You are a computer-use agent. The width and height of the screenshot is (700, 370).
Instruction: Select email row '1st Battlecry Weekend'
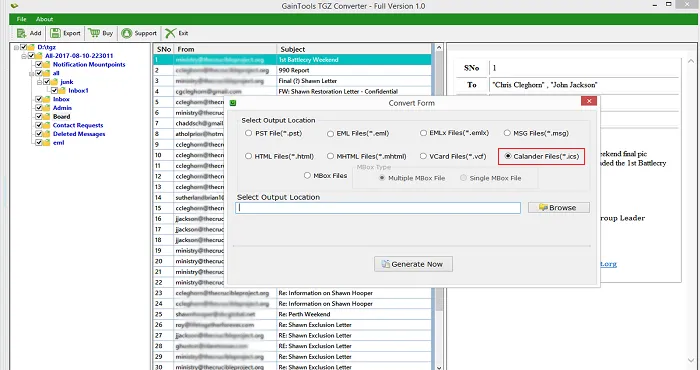click(x=292, y=59)
